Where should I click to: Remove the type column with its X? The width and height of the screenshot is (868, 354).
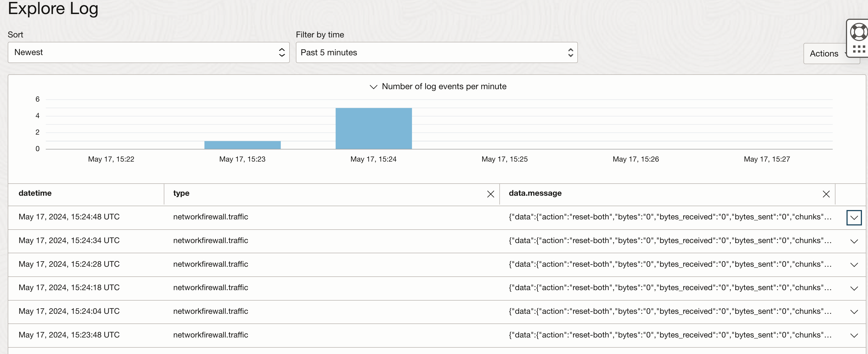pos(491,194)
